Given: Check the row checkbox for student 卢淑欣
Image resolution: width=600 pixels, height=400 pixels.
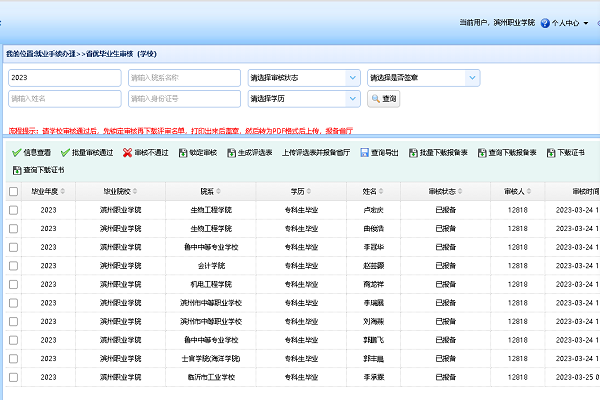Looking at the screenshot, I should click(14, 210).
